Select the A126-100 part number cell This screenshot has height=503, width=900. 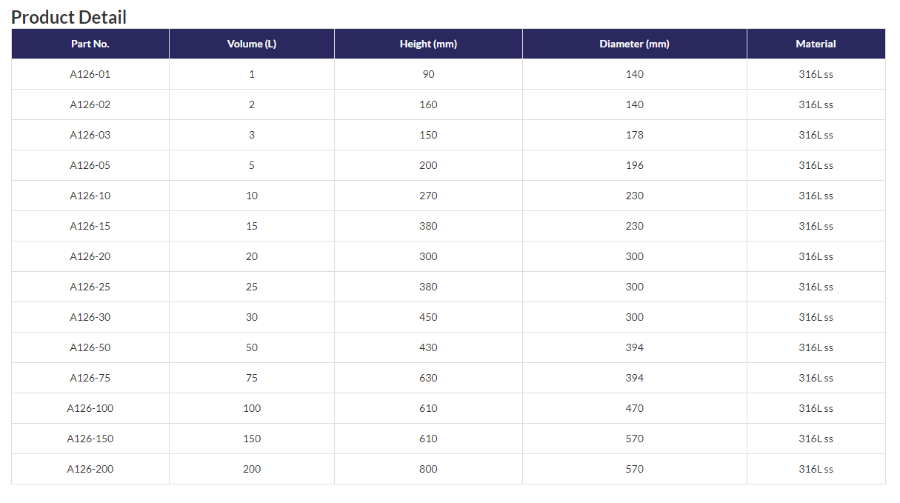click(90, 408)
